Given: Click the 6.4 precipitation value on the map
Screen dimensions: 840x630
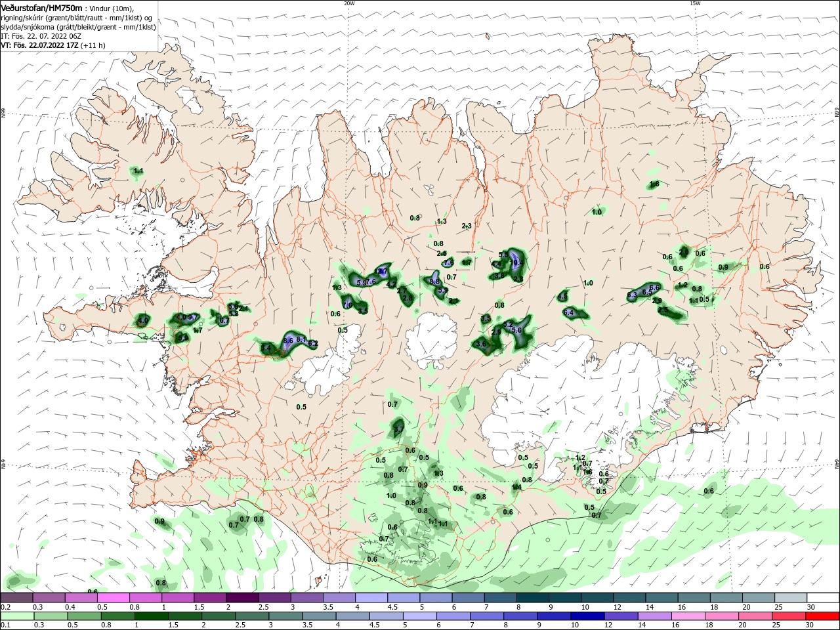Looking at the screenshot, I should 568,313.
